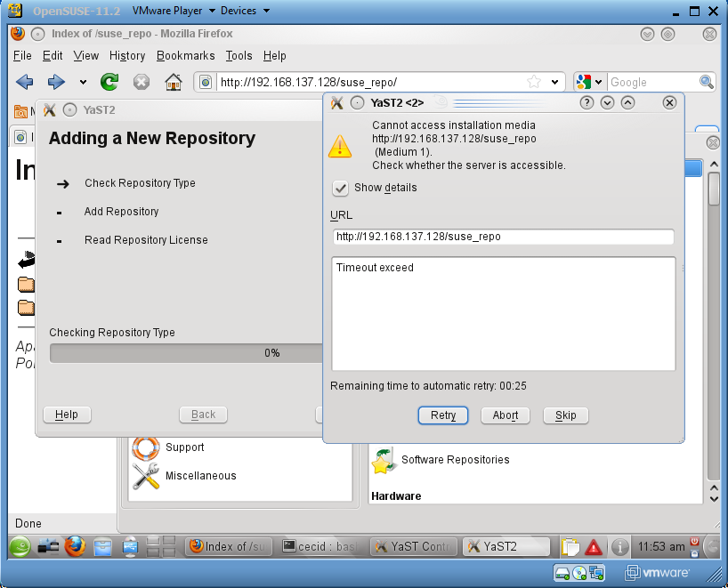Viewport: 728px width, 588px height.
Task: Expand the URL bar history dropdown
Action: tap(555, 82)
